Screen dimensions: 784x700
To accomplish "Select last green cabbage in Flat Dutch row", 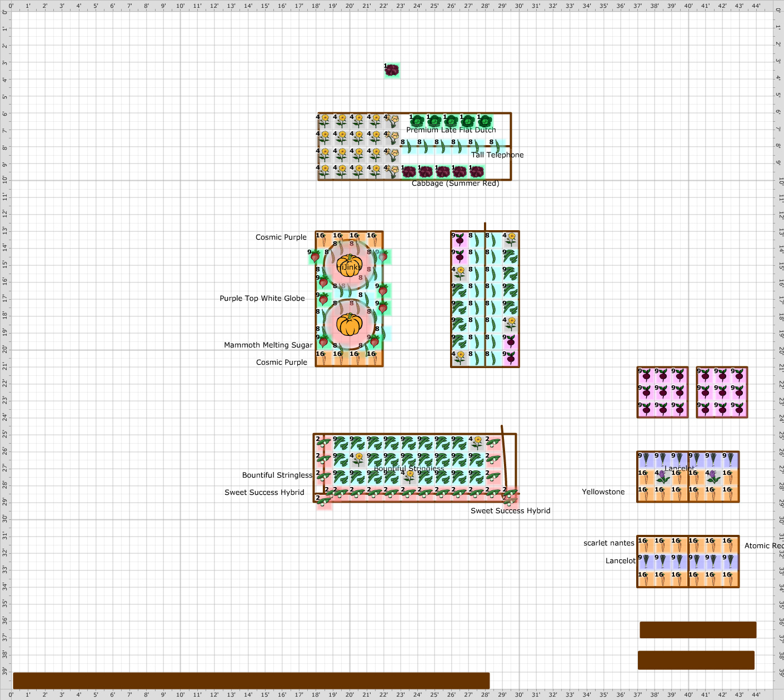I will click(x=485, y=121).
